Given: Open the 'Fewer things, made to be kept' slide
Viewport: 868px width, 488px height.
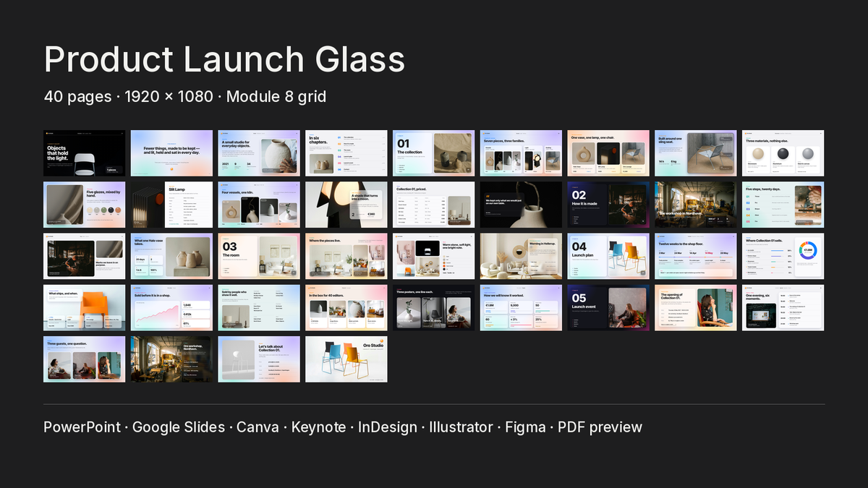Looking at the screenshot, I should (171, 153).
